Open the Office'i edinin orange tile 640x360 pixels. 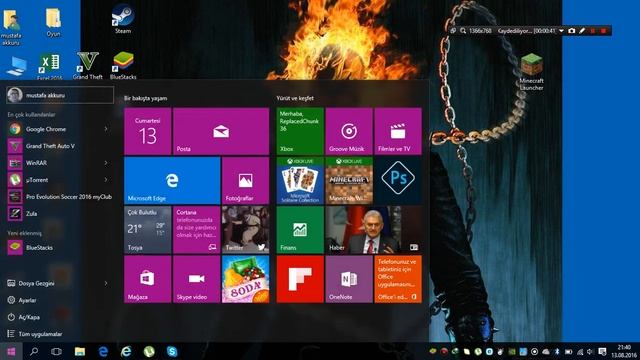click(x=398, y=279)
